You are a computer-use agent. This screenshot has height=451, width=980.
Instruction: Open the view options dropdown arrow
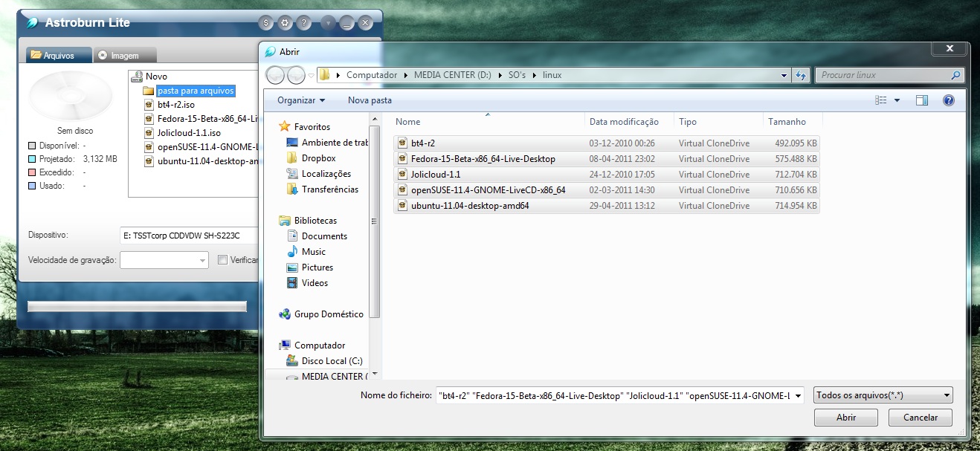897,100
